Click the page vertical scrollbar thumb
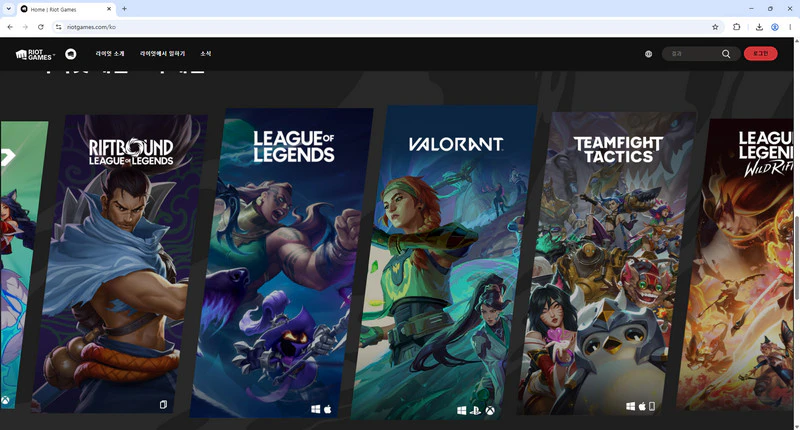Image resolution: width=800 pixels, height=430 pixels. tap(797, 258)
